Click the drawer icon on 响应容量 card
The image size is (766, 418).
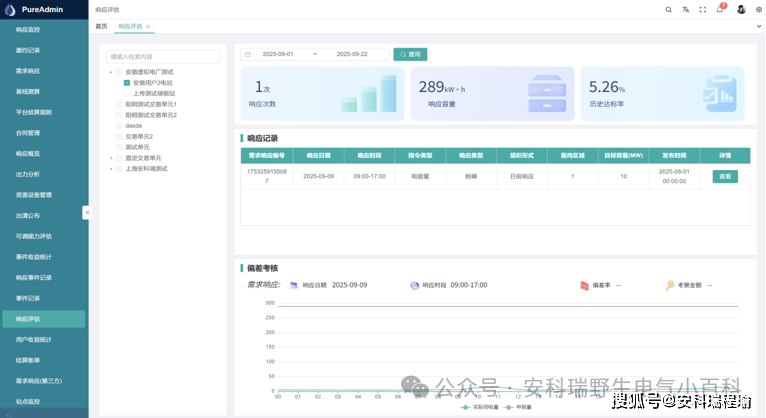tap(547, 93)
